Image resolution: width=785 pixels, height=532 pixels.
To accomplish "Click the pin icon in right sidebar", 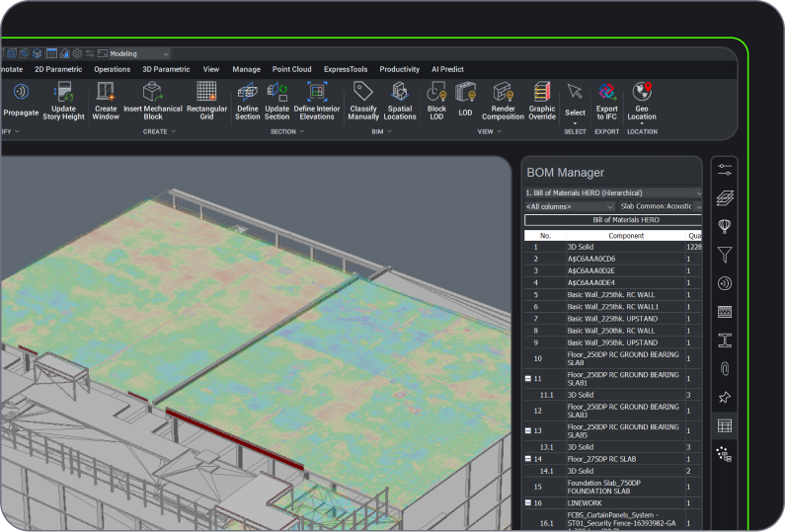I will (725, 398).
